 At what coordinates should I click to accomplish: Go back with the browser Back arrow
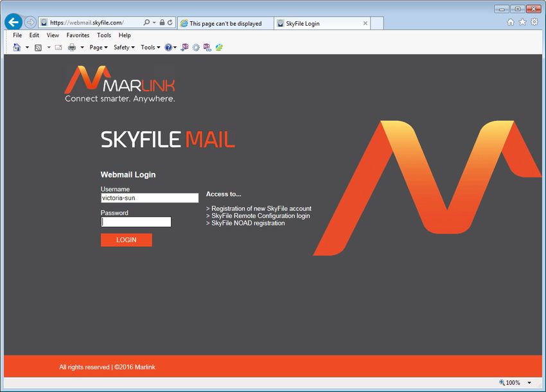pos(13,22)
